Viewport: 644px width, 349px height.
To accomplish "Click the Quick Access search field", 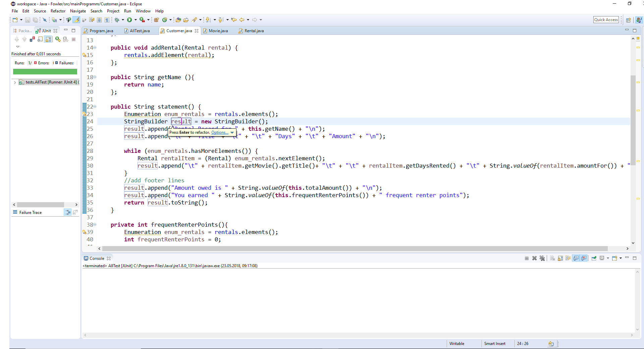I will tap(606, 20).
